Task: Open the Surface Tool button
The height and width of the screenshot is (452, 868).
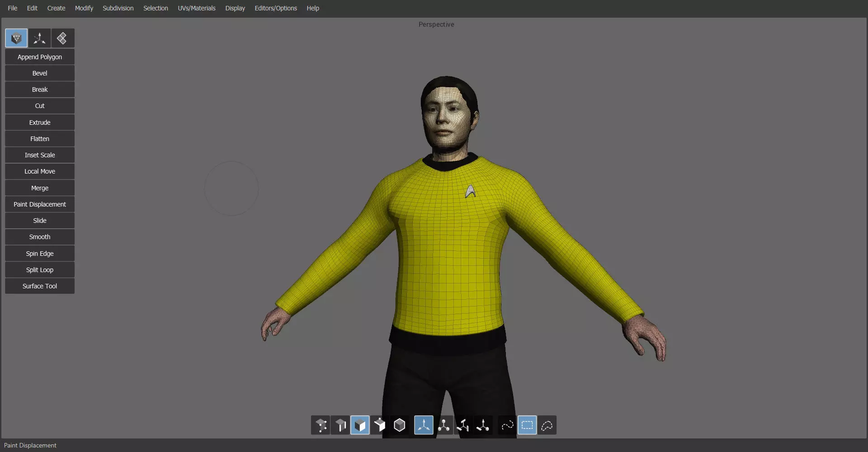Action: (x=40, y=286)
